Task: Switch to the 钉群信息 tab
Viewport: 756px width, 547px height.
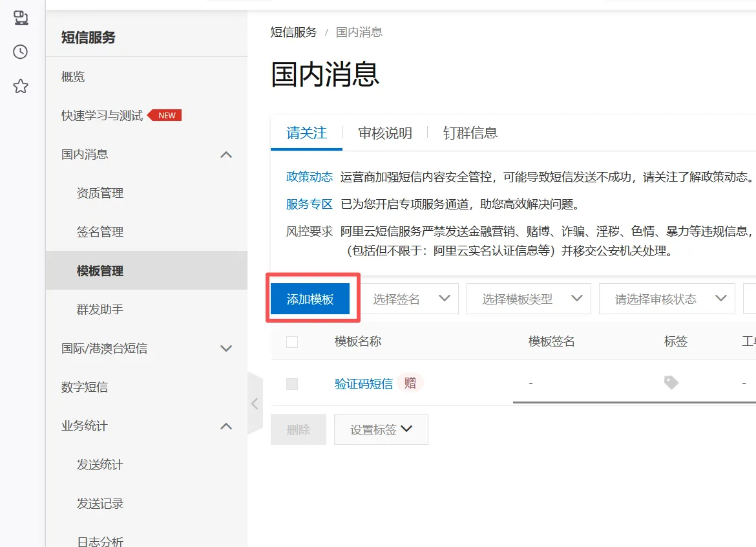Action: click(x=470, y=133)
